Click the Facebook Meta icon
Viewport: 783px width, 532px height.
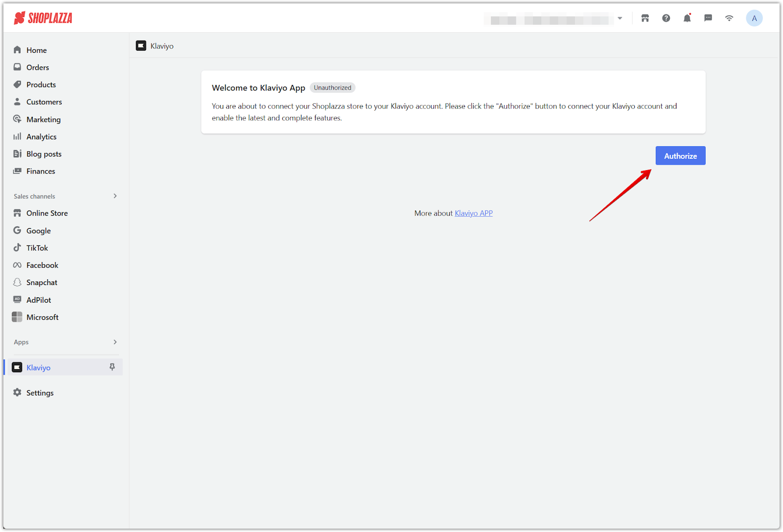[17, 265]
